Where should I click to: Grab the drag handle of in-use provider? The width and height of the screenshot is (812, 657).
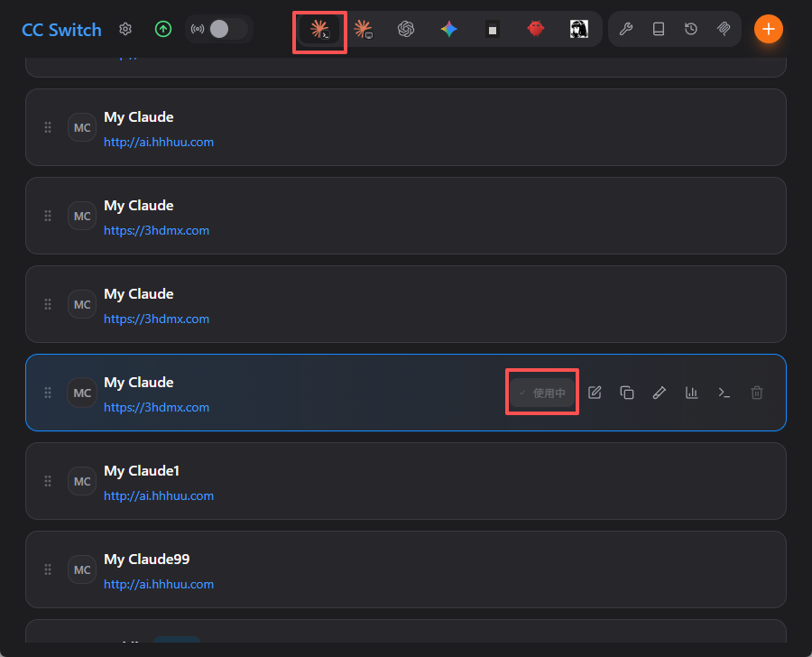[48, 393]
